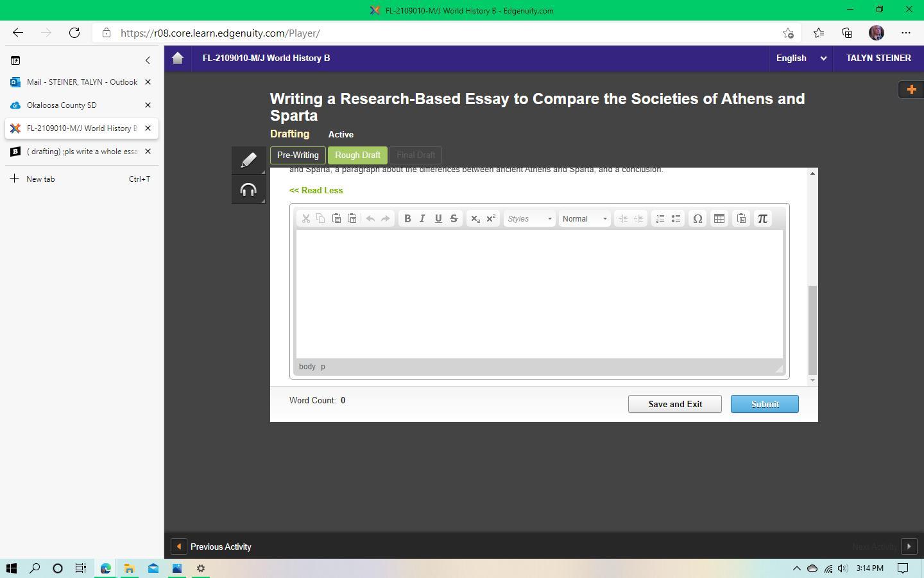
Task: Show hidden system tray icons
Action: click(796, 568)
